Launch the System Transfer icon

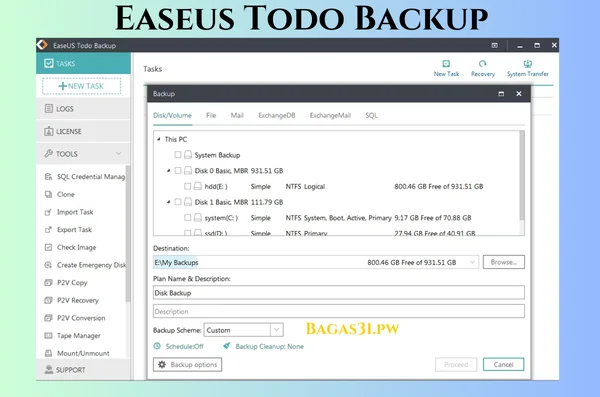coord(527,64)
